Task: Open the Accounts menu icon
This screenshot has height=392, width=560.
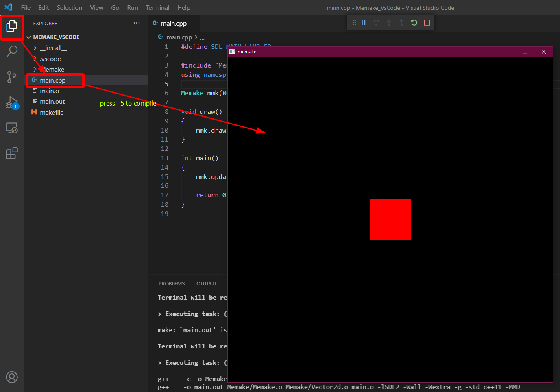Action: [12, 377]
